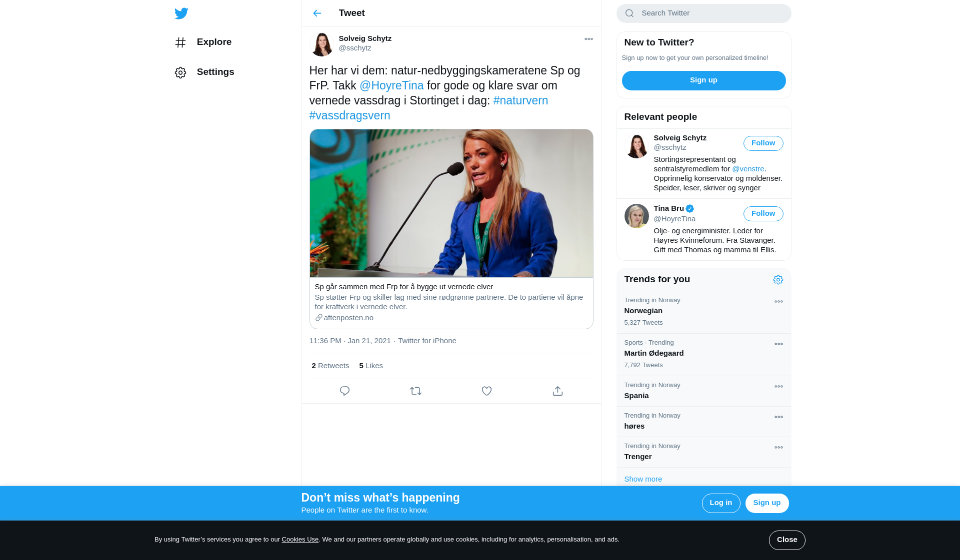The height and width of the screenshot is (560, 960).
Task: Open Explore from the sidebar
Action: pyautogui.click(x=203, y=42)
